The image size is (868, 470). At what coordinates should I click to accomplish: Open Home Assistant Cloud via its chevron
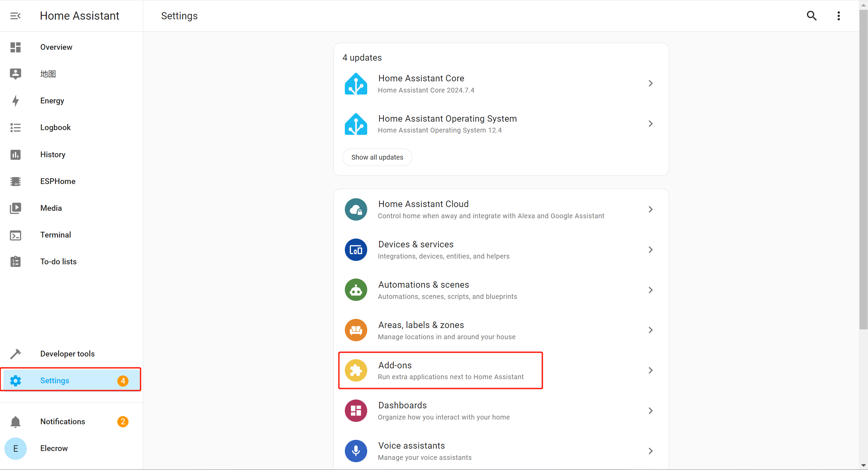[x=650, y=209]
